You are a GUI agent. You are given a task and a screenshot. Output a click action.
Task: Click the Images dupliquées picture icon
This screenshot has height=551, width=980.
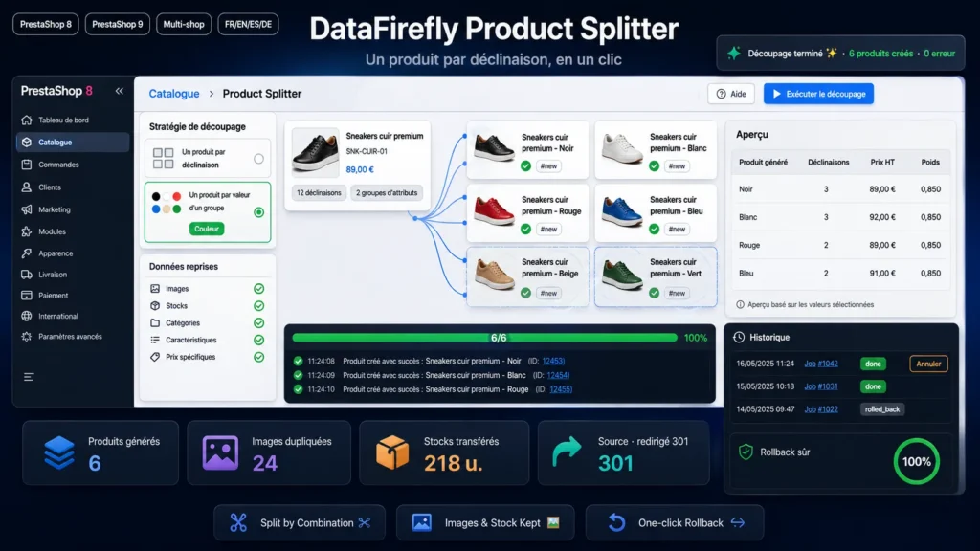(x=220, y=452)
